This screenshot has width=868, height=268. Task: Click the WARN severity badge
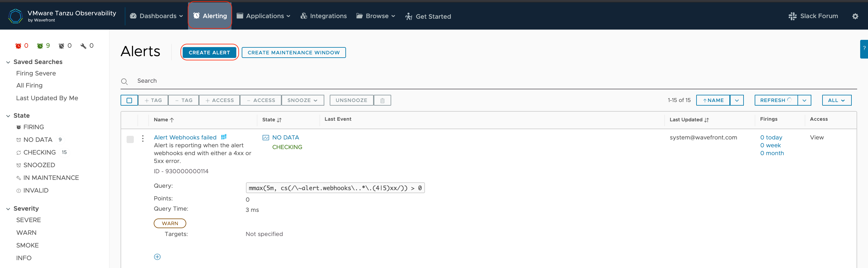coord(170,223)
